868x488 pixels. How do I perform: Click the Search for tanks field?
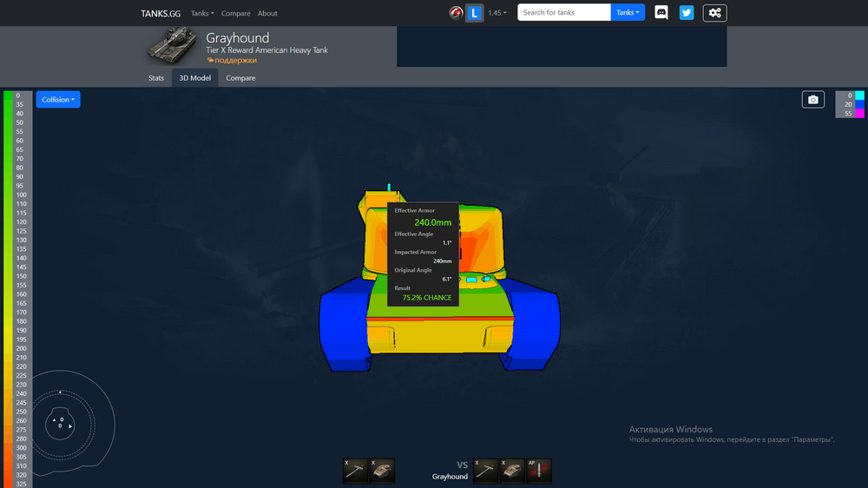564,12
